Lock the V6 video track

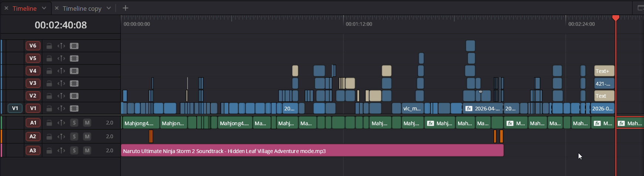[x=49, y=46]
